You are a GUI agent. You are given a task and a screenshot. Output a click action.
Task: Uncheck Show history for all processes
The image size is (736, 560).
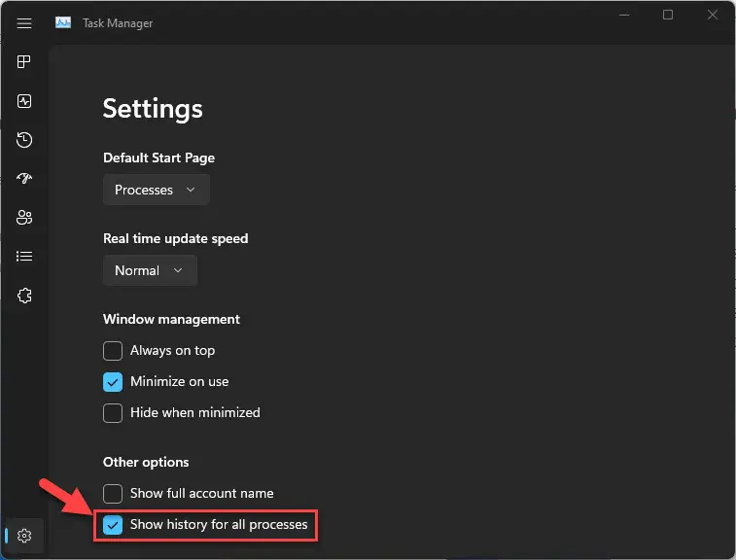tap(113, 525)
